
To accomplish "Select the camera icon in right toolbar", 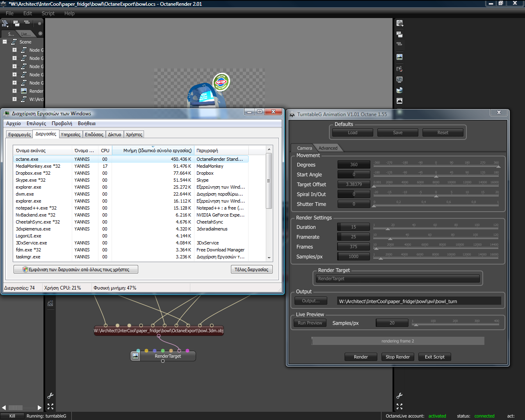I will coord(399,69).
